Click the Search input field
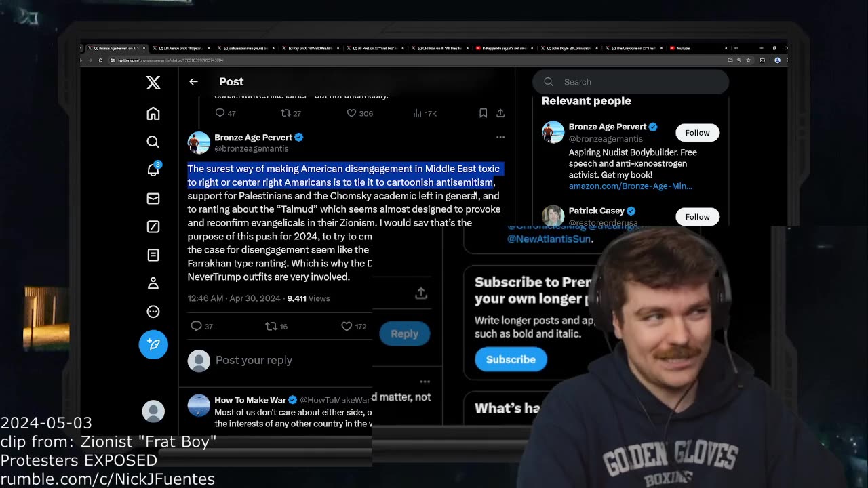This screenshot has height=488, width=868. [631, 82]
